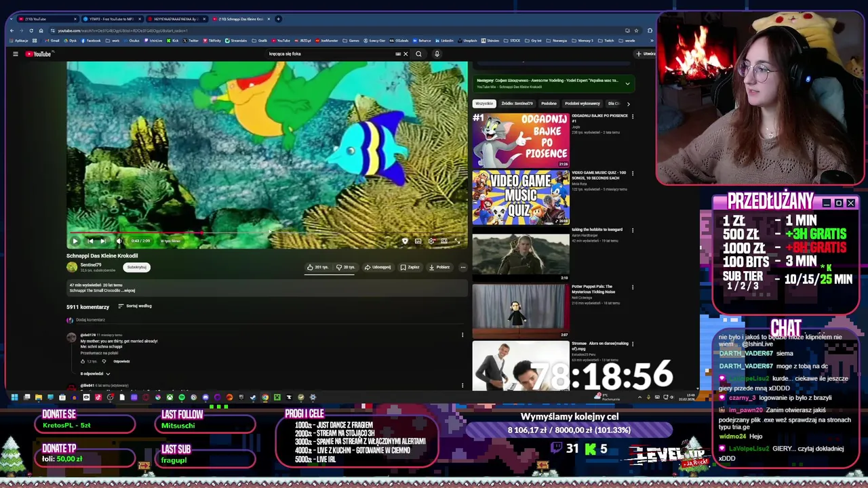868x488 pixels.
Task: Open on-screen keyboard in search box
Action: pyautogui.click(x=398, y=54)
